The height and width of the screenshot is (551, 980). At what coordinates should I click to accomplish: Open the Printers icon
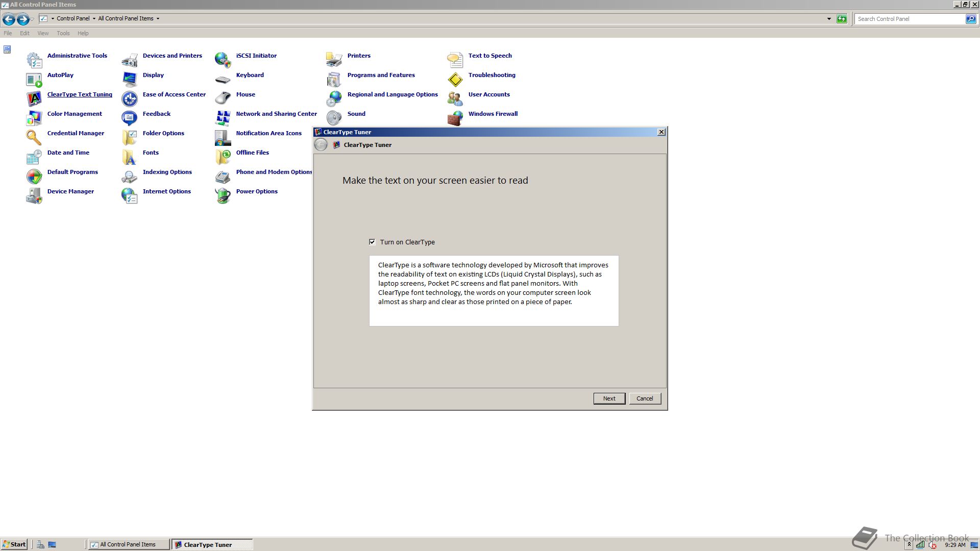334,60
